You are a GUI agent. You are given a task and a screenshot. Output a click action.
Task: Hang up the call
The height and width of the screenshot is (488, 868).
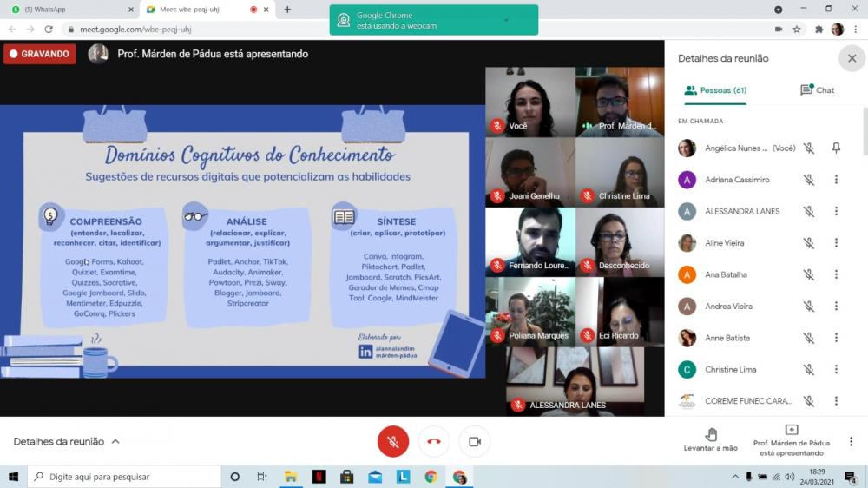coord(434,441)
